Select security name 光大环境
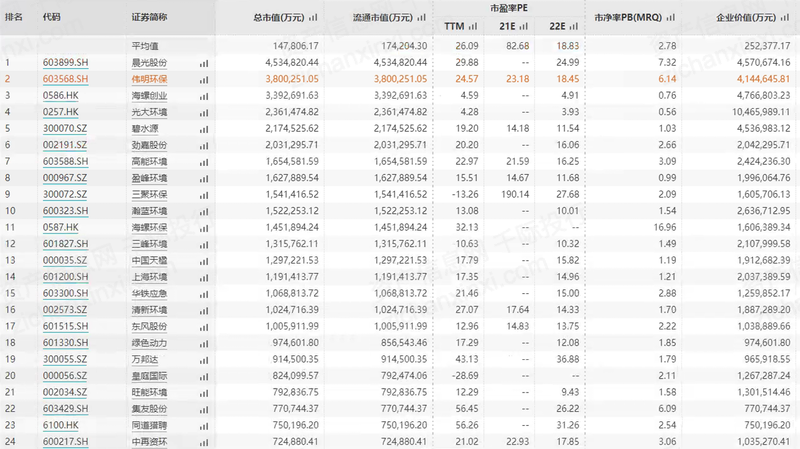The image size is (800, 449). tap(149, 112)
